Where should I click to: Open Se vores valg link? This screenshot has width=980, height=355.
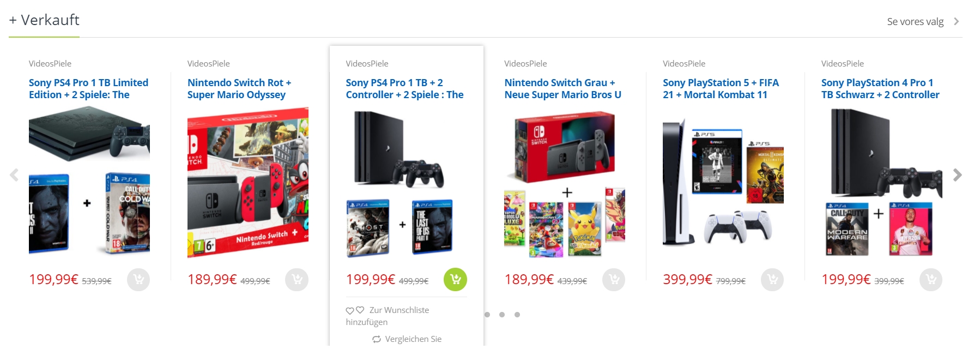pos(915,22)
